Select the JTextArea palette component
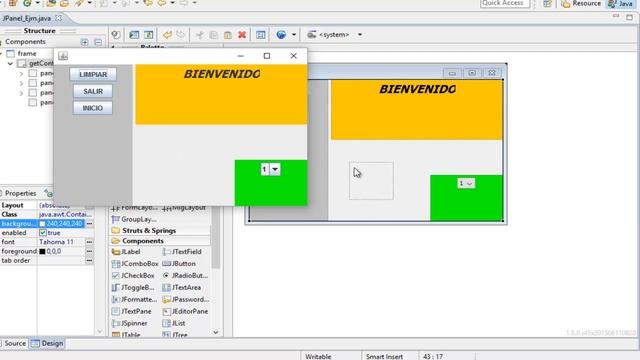 [x=182, y=287]
